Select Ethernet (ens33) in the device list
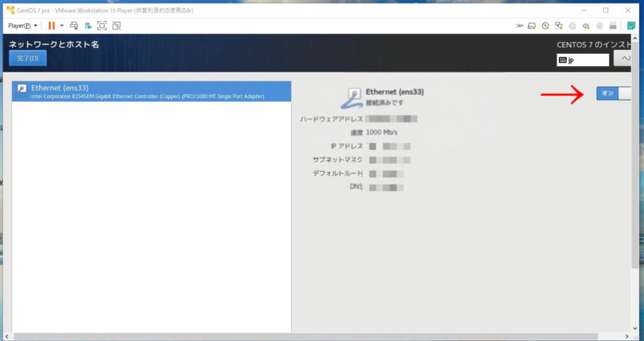The image size is (644, 341). (151, 91)
